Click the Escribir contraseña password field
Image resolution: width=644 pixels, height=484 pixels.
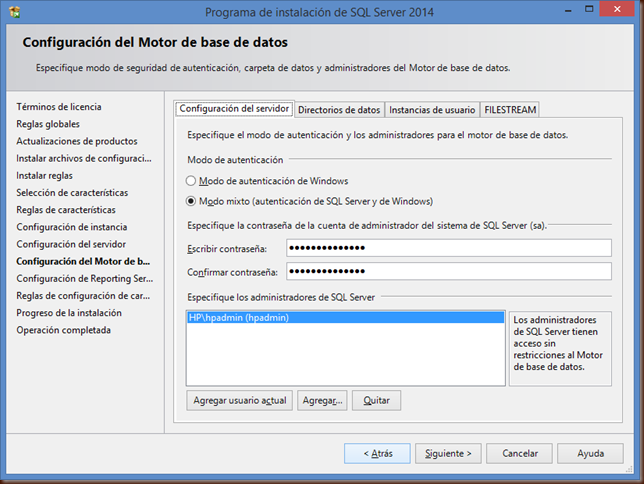tap(448, 248)
